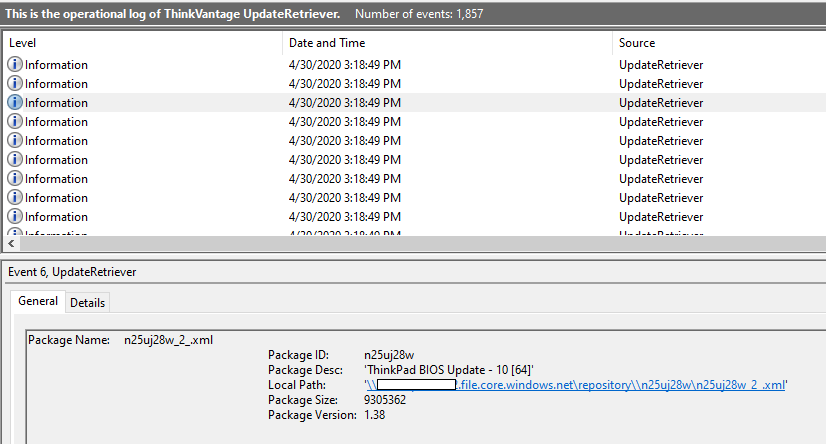Click the ninth row's Information icon
Viewport: 826px width, 444px height.
[x=15, y=217]
